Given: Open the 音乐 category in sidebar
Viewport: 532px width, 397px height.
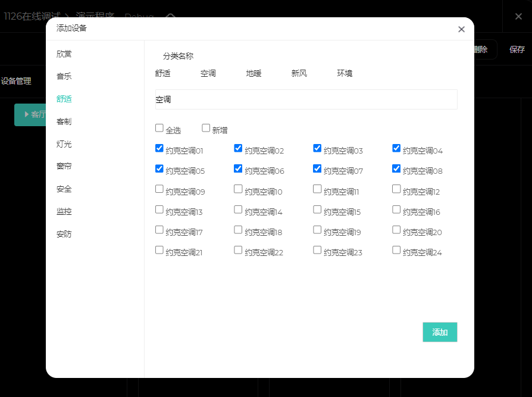Looking at the screenshot, I should 64,76.
